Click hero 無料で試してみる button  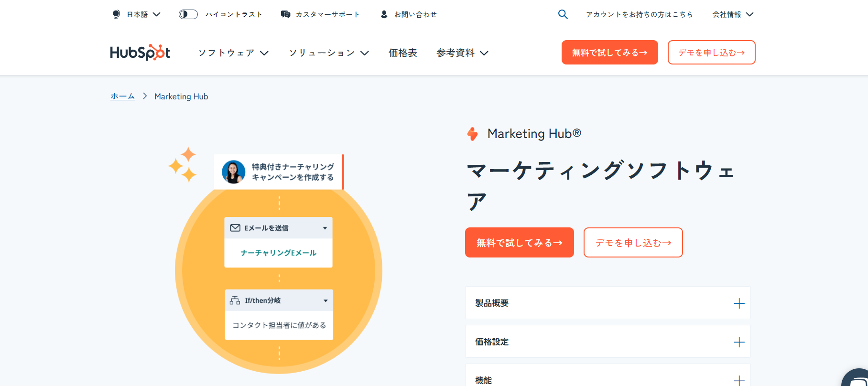click(x=520, y=243)
